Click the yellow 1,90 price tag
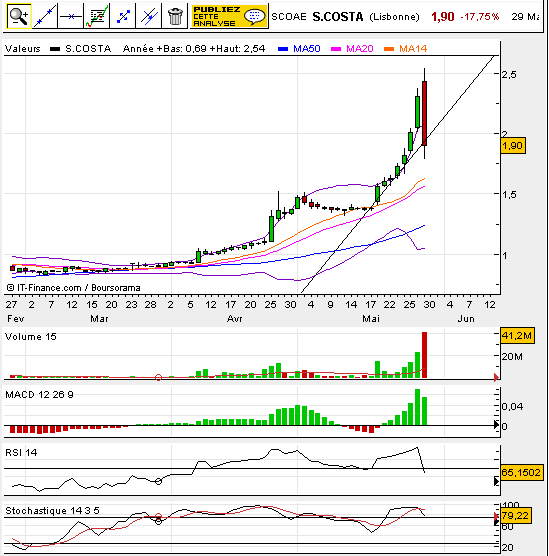The image size is (549, 556). (513, 146)
